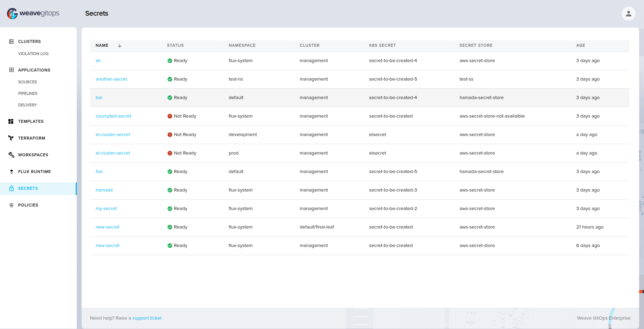644x329 pixels.
Task: Open the bar secret link
Action: point(99,98)
